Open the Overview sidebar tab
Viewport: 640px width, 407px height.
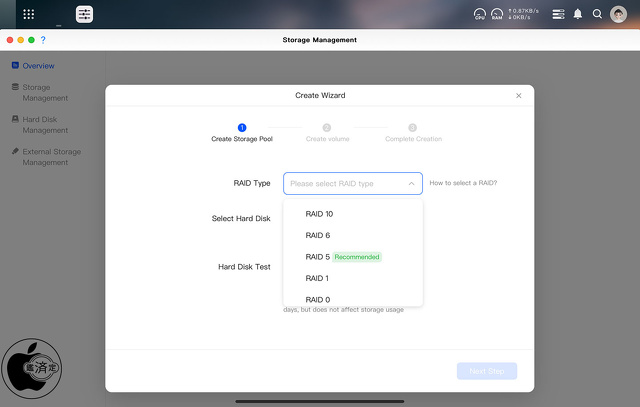coord(38,66)
